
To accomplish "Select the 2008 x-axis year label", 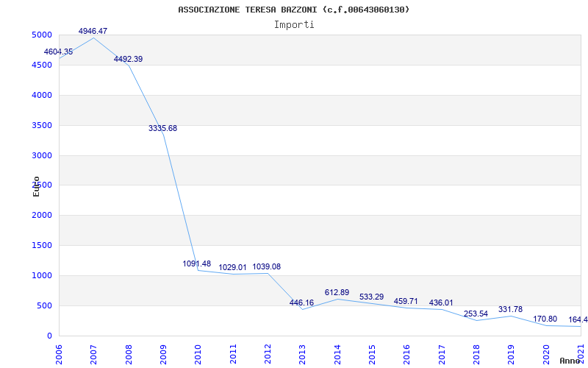I will coord(129,354).
